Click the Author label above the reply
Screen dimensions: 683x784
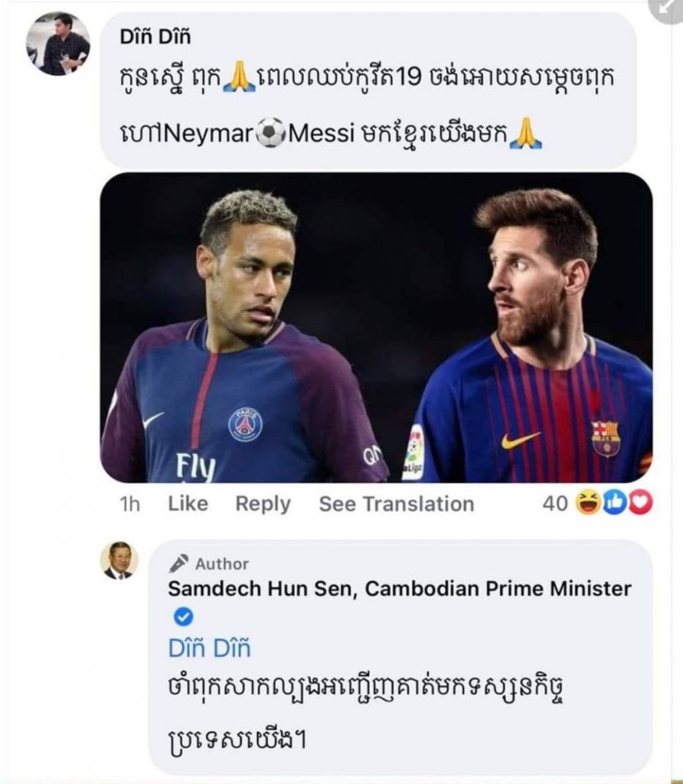point(222,563)
